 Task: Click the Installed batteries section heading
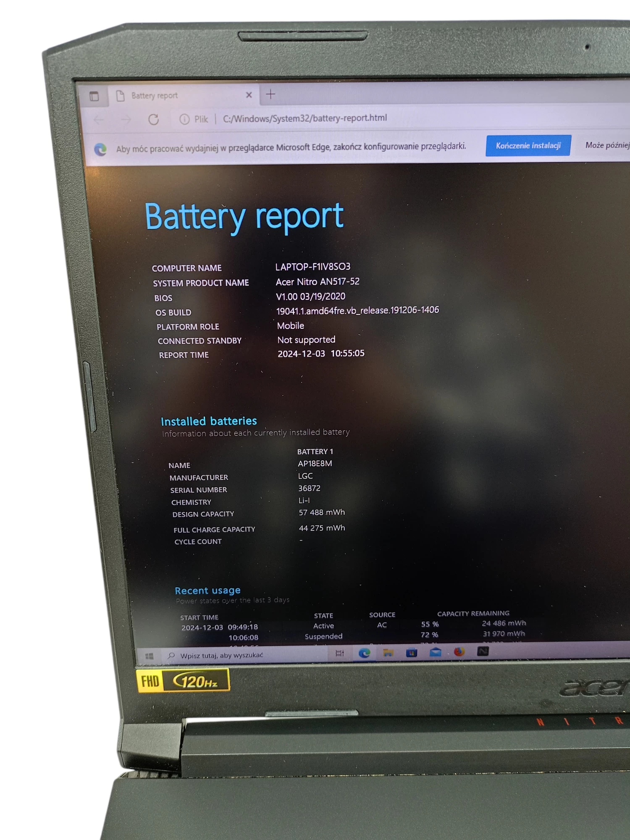tap(209, 421)
